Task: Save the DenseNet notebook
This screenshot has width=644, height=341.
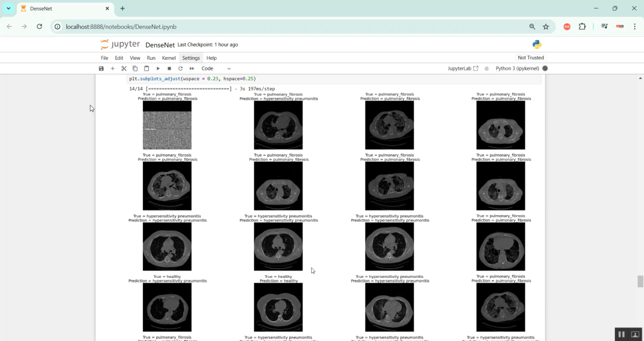Action: tap(101, 68)
